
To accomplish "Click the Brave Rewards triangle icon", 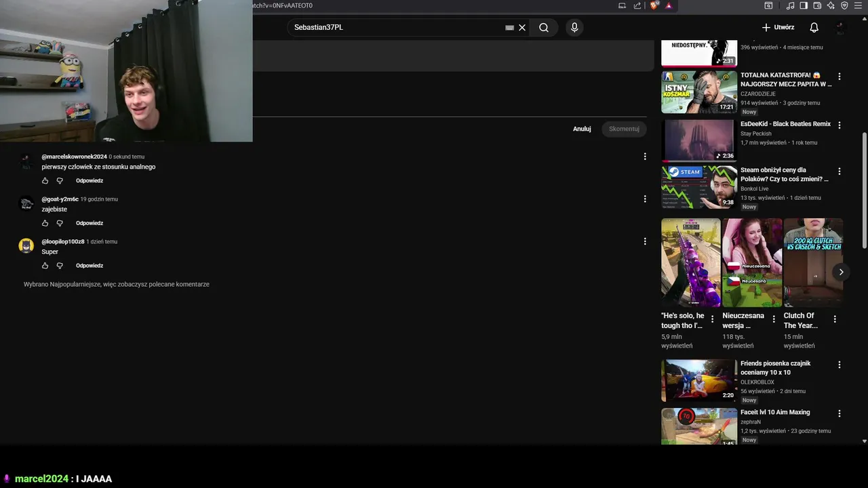I will click(x=669, y=5).
